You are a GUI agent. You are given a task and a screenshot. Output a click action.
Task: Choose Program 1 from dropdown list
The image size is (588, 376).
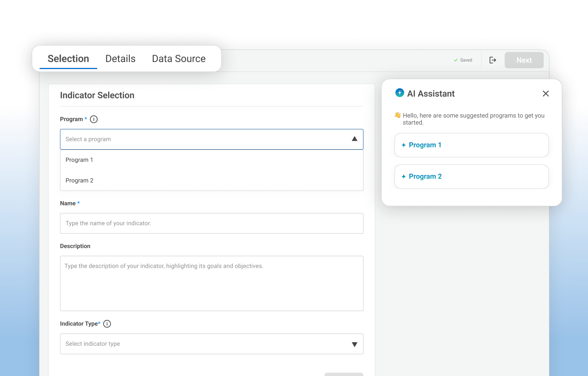tap(79, 160)
